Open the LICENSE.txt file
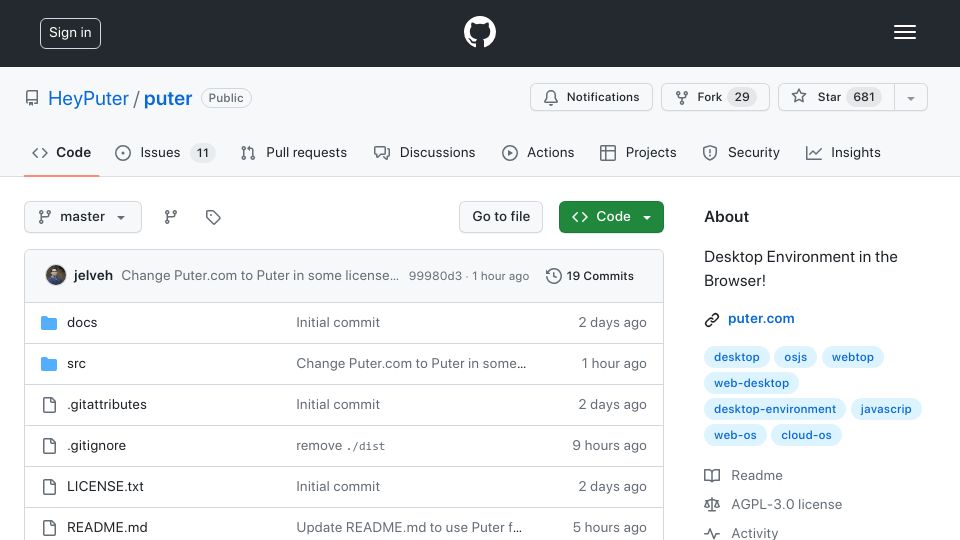 105,487
